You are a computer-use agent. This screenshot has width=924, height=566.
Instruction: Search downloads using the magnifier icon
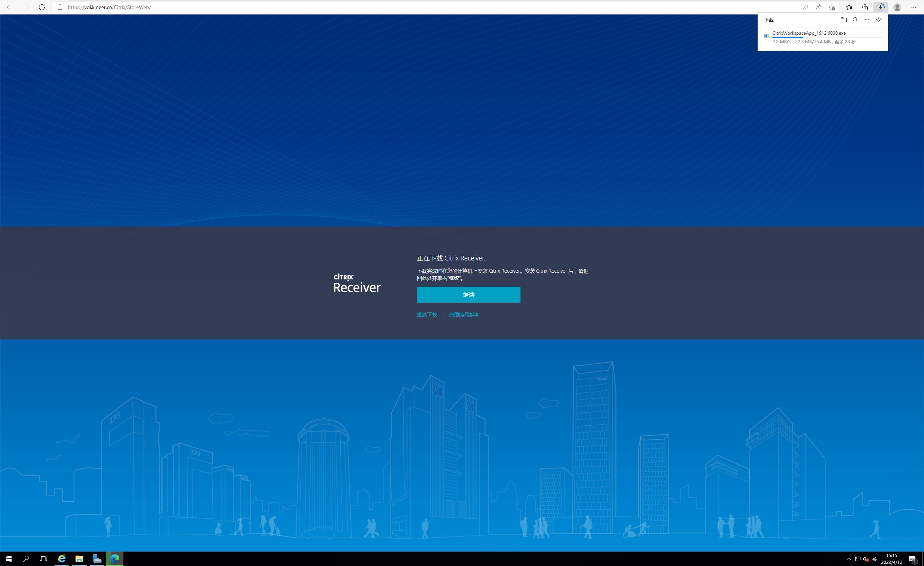pos(855,20)
